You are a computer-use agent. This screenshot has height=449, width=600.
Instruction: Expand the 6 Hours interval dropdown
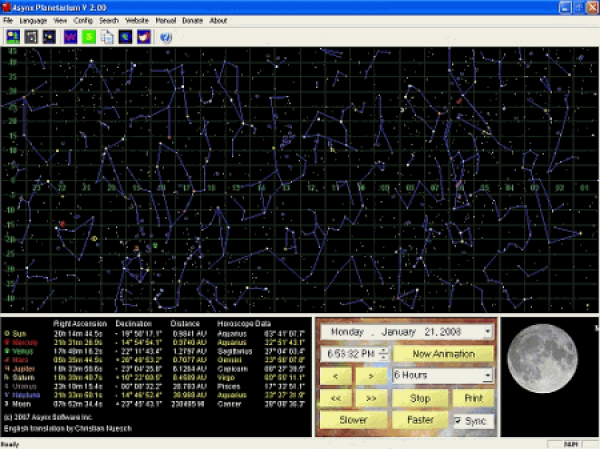[x=487, y=375]
